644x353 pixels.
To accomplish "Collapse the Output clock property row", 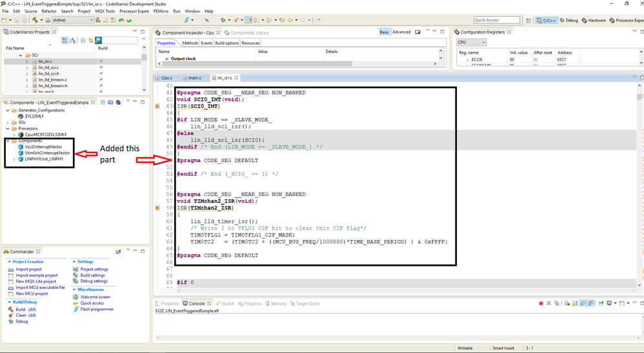I will click(166, 59).
